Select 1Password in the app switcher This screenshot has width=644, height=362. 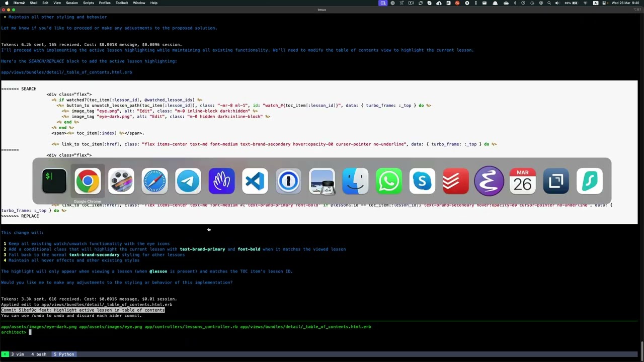click(288, 181)
